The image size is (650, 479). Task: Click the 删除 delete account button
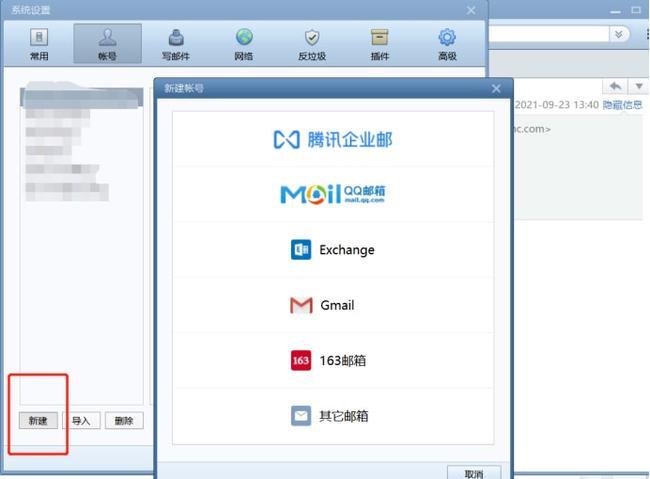[124, 421]
